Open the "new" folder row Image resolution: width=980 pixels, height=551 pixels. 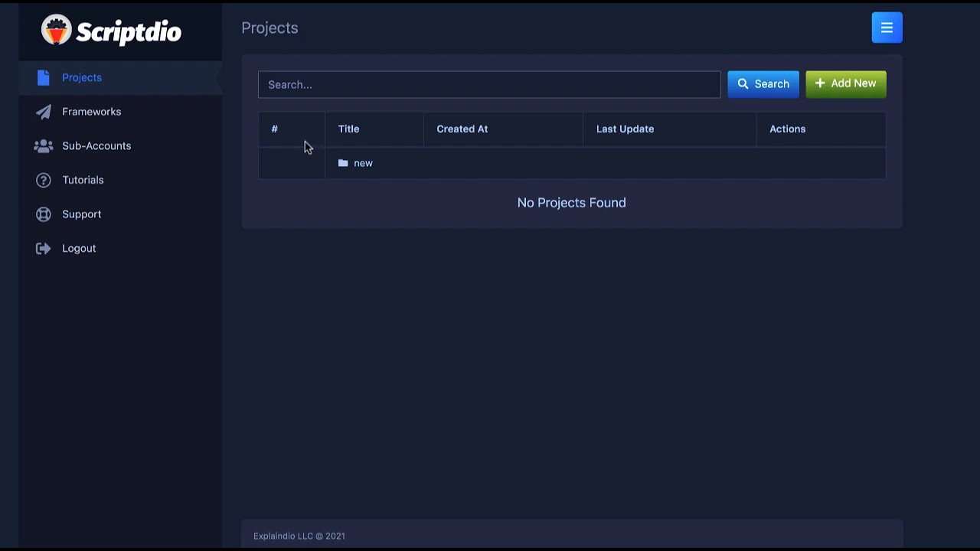tap(572, 163)
